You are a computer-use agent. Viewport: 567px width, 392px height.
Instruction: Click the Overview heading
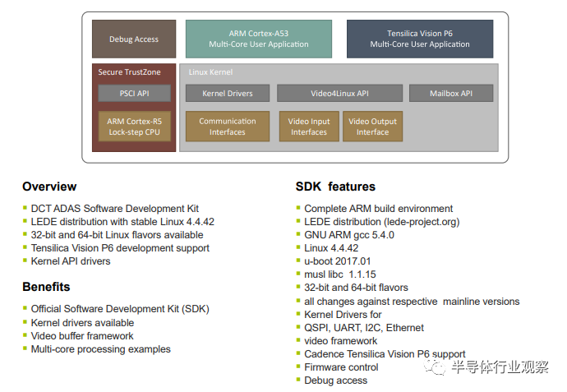(49, 187)
